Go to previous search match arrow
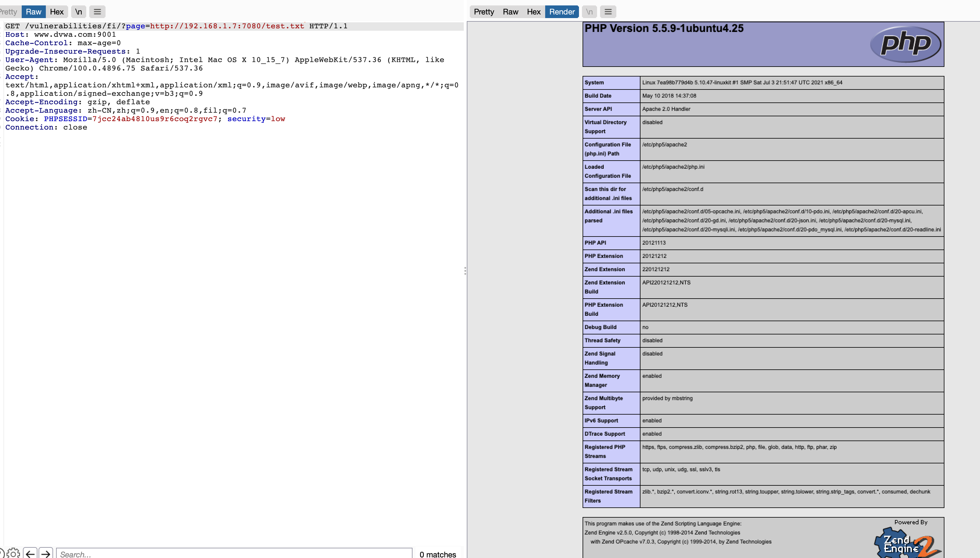The height and width of the screenshot is (558, 980). pos(30,553)
